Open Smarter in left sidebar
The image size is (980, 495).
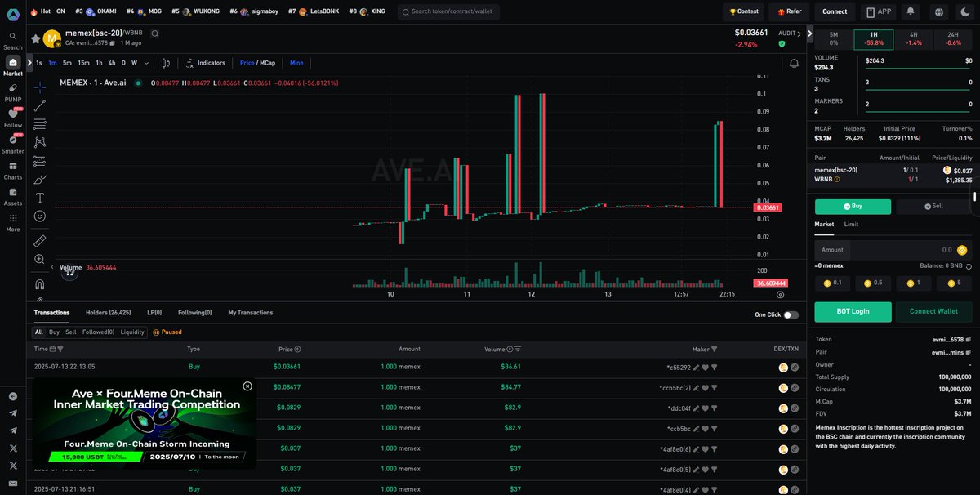(13, 145)
